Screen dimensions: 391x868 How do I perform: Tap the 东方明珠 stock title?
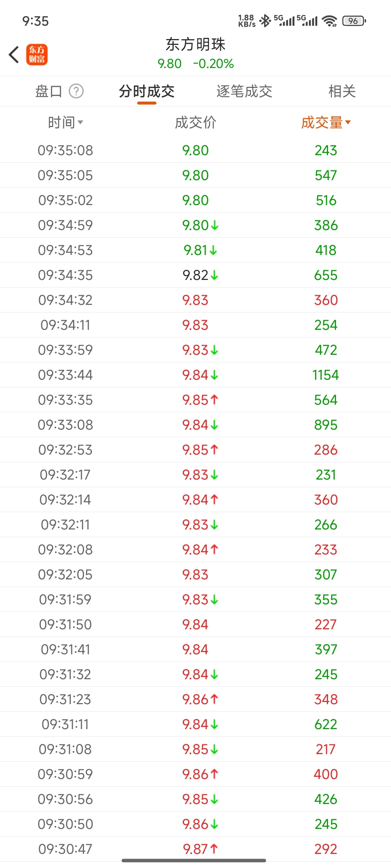195,44
